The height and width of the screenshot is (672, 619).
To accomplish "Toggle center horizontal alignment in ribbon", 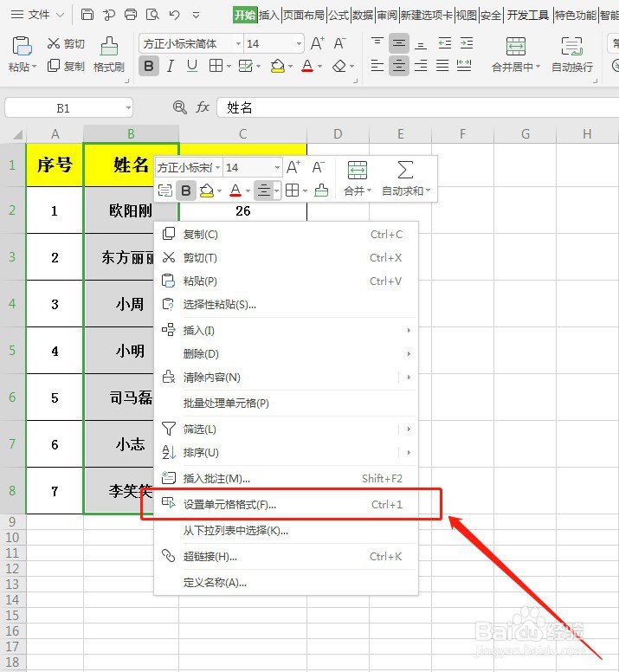I will pos(399,66).
